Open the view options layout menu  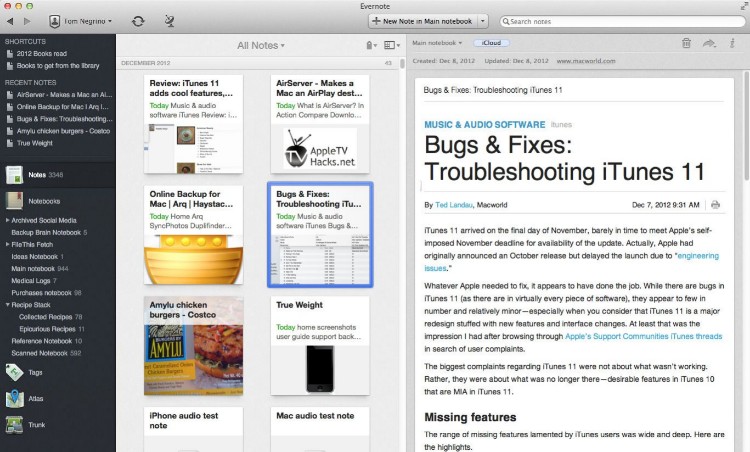point(392,45)
